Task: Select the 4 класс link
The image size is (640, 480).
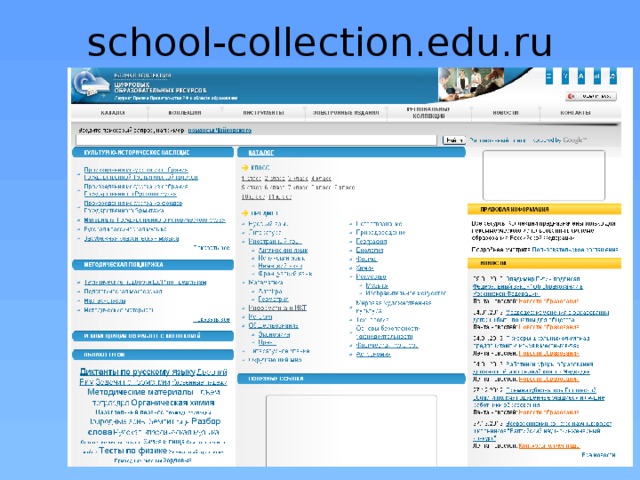Action: [322, 178]
